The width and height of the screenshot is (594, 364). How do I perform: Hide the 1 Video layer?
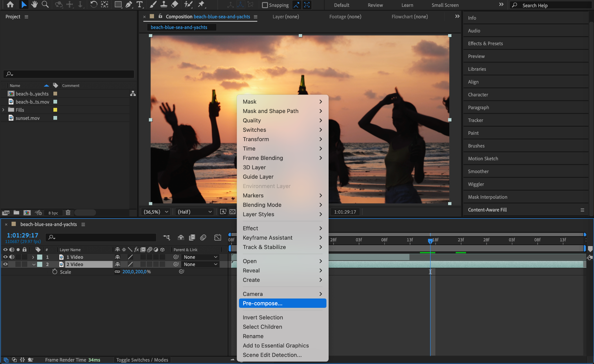click(5, 257)
